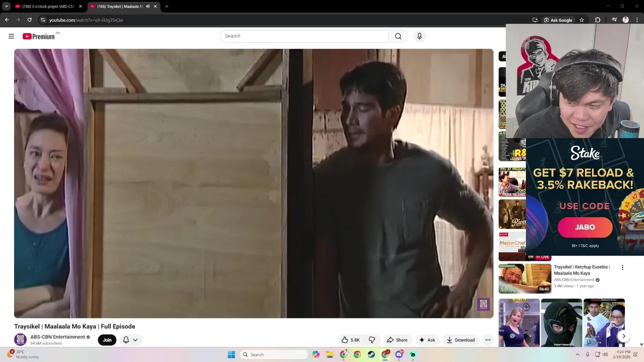
Task: Open Windows Start menu
Action: pos(231,354)
